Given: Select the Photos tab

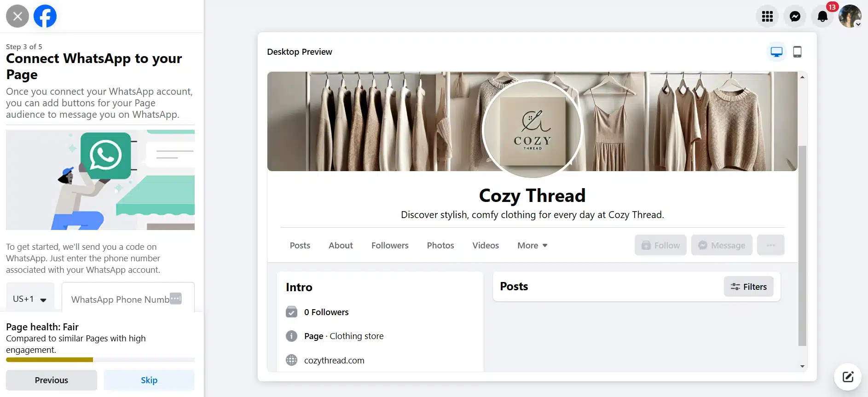Looking at the screenshot, I should click(x=440, y=246).
